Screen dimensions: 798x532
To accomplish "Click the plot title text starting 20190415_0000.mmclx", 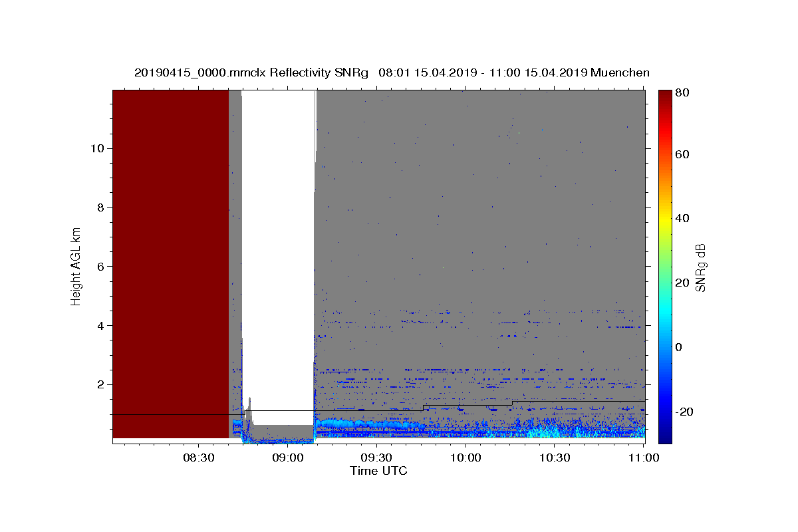I will click(392, 72).
